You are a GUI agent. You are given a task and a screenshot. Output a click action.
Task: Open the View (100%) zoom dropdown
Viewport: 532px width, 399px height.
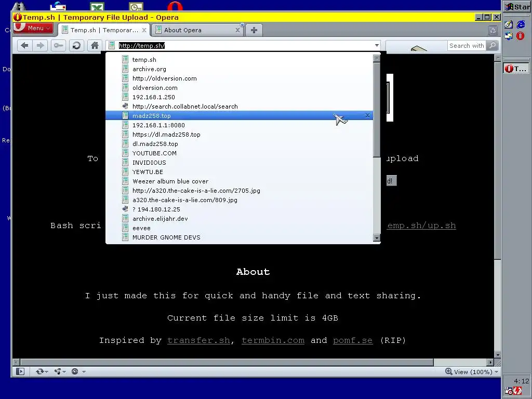point(472,372)
